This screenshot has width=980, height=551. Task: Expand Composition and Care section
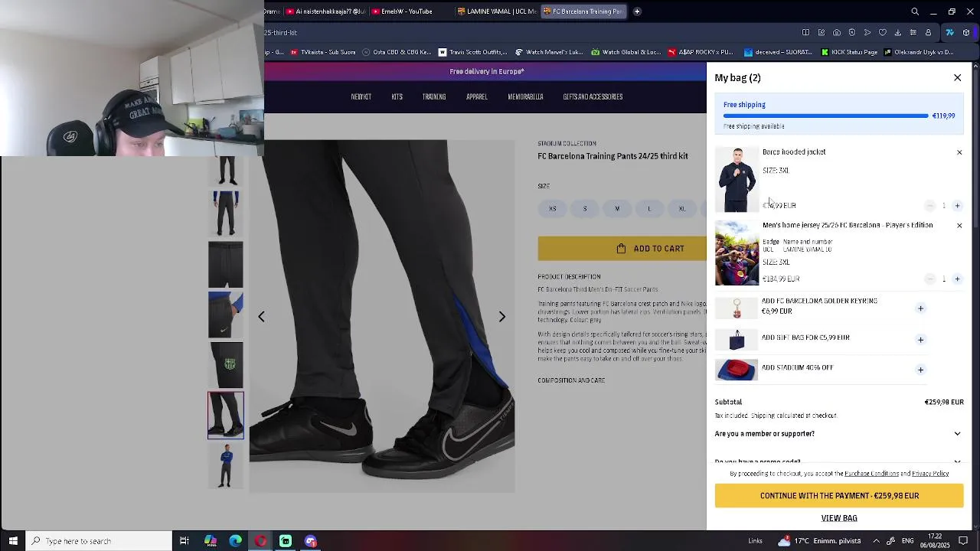(571, 380)
